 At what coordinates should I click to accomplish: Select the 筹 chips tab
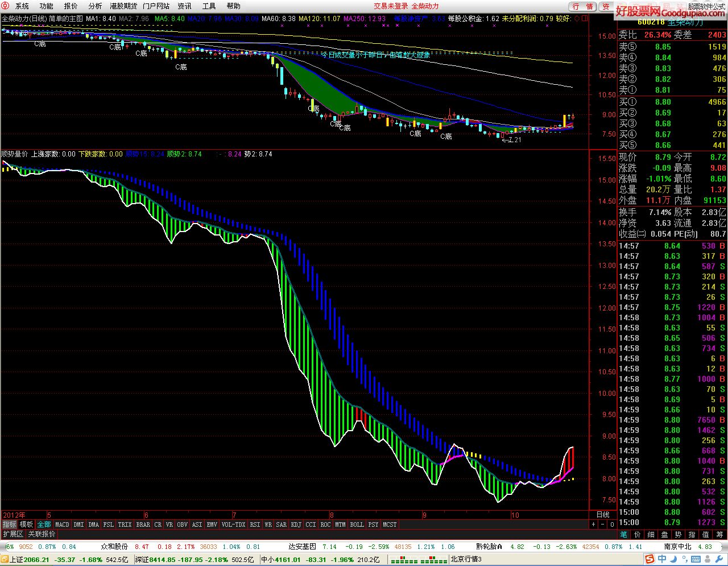719,535
